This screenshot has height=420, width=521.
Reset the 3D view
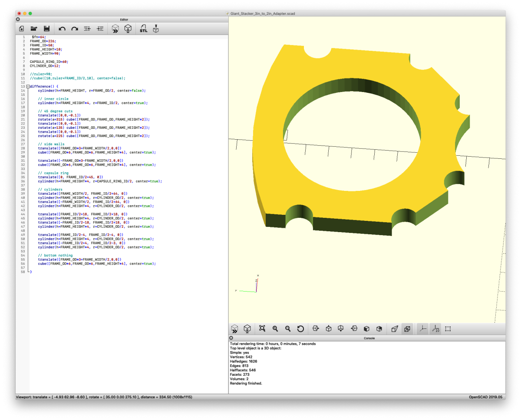coord(300,329)
